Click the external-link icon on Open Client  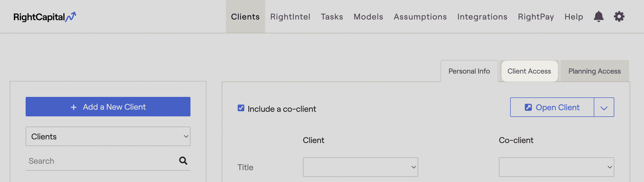(x=528, y=107)
